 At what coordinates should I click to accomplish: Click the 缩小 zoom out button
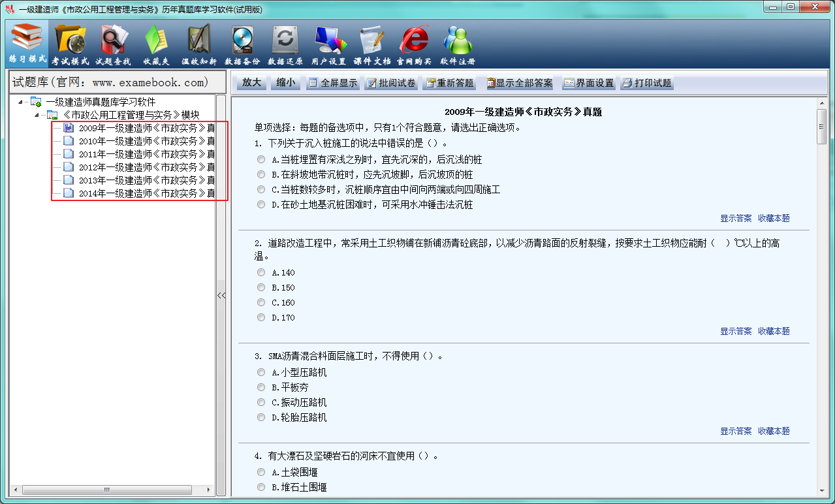[x=285, y=83]
